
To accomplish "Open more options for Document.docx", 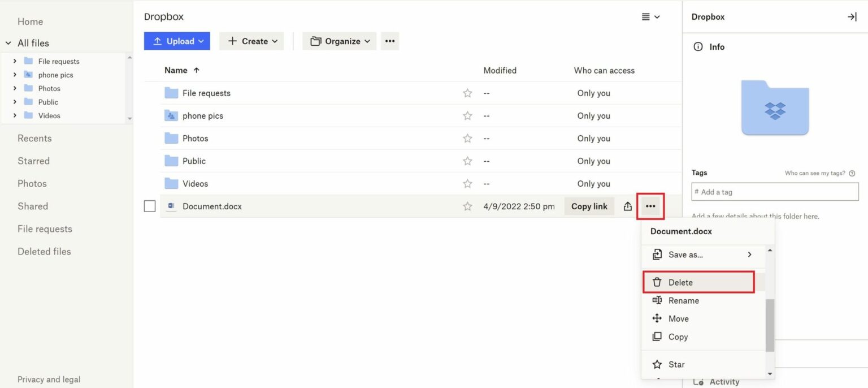I will 650,206.
